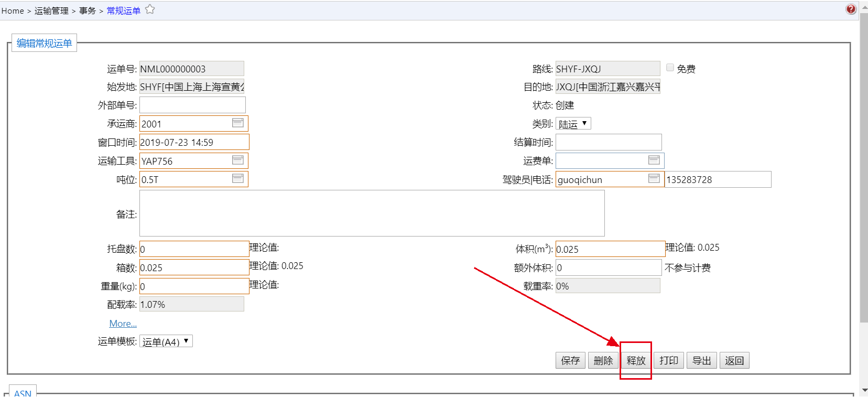Click the 理论值: 0.025 text beside 体积
The image size is (868, 397).
(692, 248)
